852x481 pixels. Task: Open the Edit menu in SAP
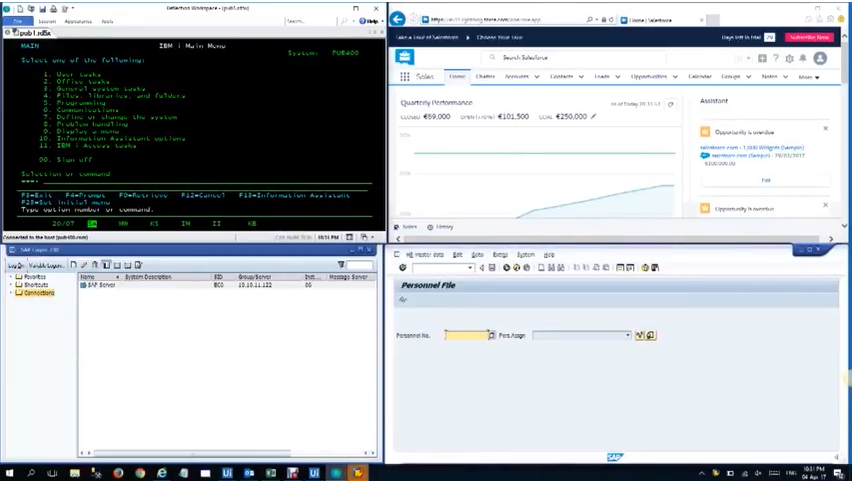tap(458, 254)
